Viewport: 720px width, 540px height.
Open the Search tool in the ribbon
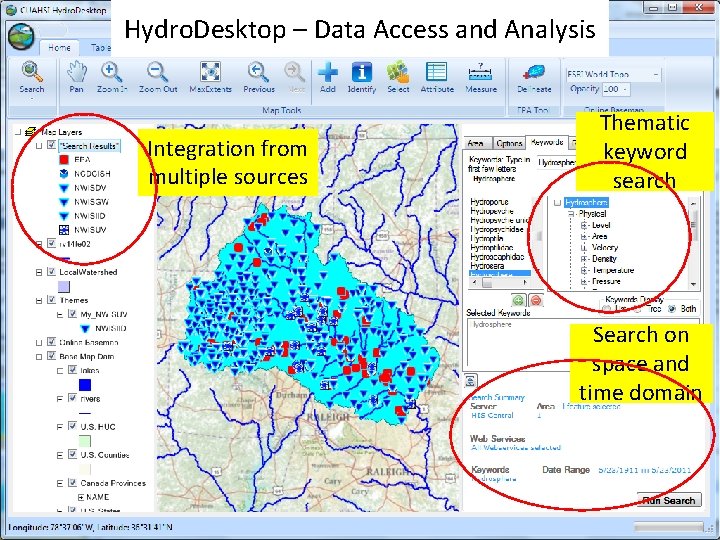click(x=32, y=78)
